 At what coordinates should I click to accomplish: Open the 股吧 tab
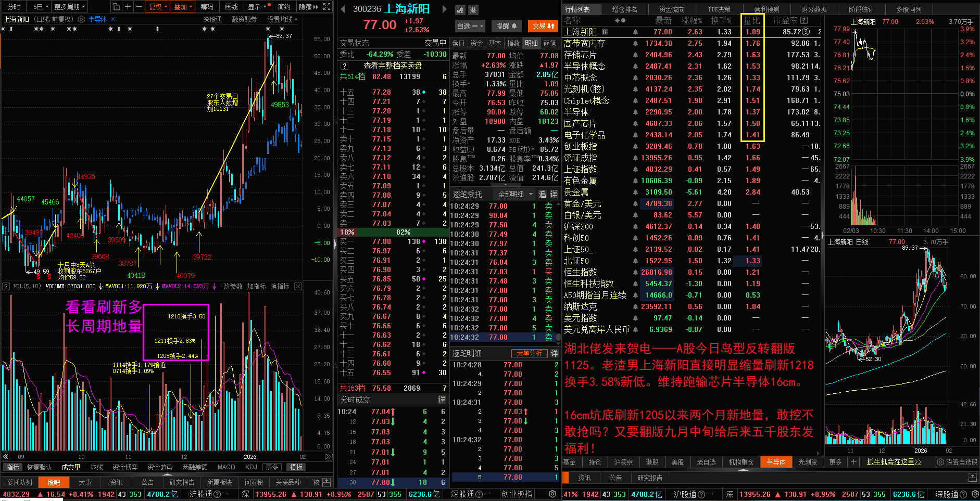coord(54,482)
